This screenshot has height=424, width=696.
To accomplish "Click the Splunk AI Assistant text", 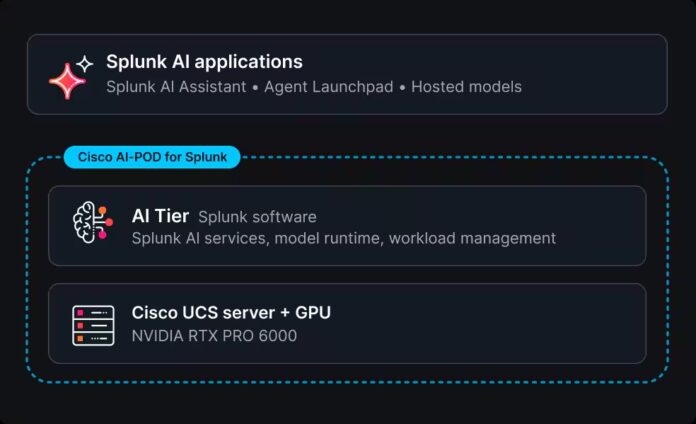I will coord(176,87).
